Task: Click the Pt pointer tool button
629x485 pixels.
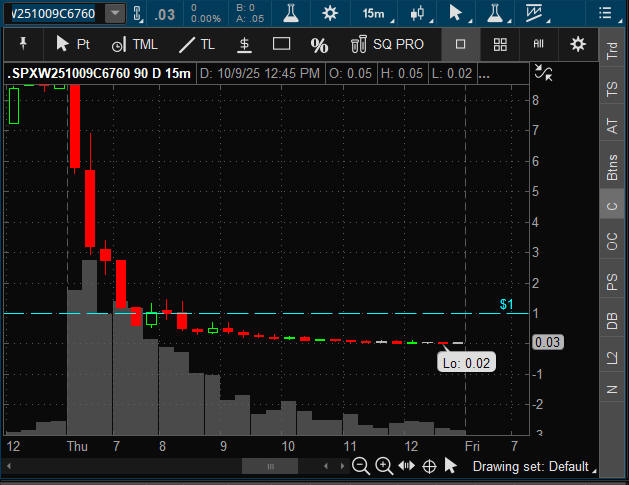Action: click(73, 44)
